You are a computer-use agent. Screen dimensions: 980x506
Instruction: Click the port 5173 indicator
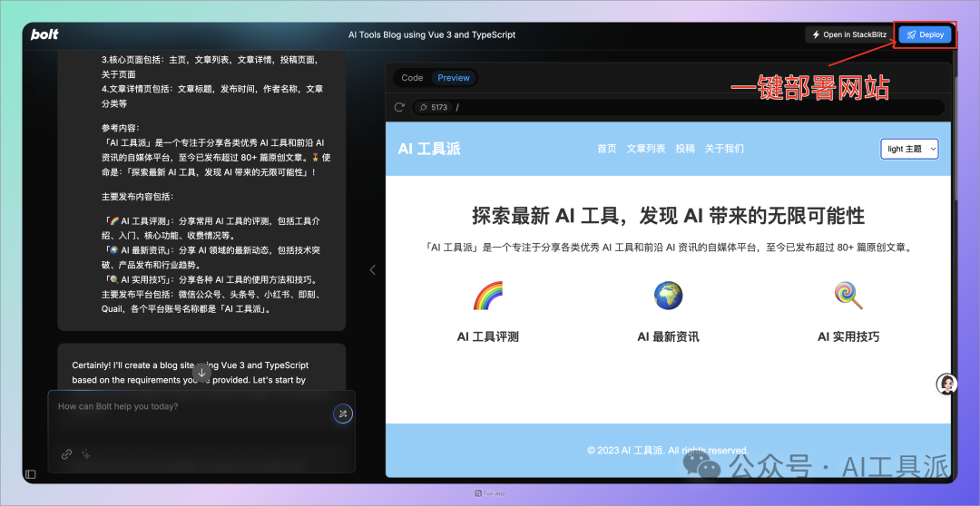(x=433, y=107)
